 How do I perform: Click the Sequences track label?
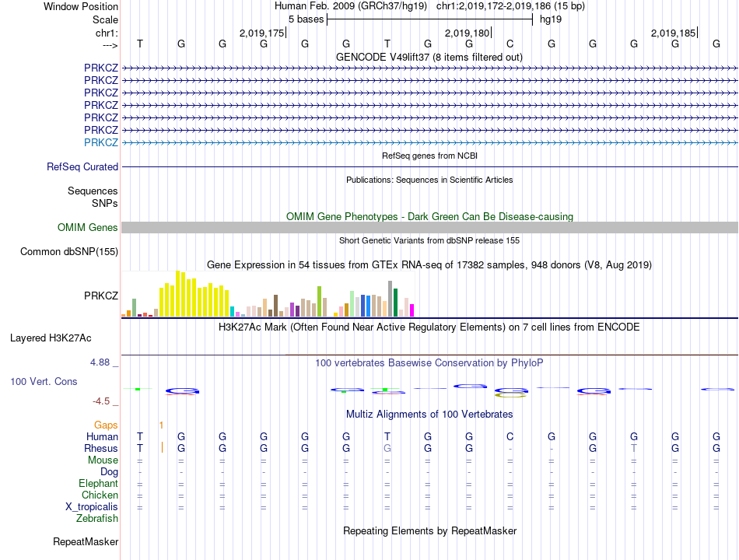pyautogui.click(x=93, y=191)
